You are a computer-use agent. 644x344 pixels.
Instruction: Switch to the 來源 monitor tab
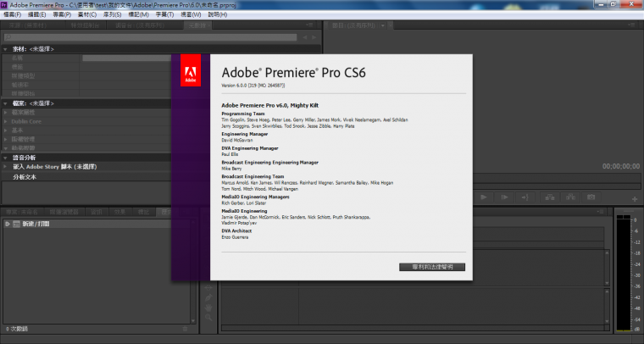pyautogui.click(x=28, y=25)
